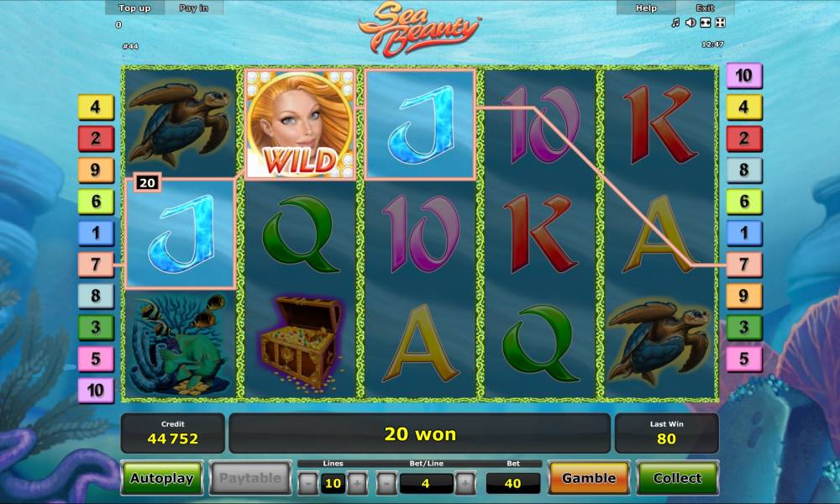Screen dimensions: 840x504
Task: Open the Help menu
Action: pos(646,8)
